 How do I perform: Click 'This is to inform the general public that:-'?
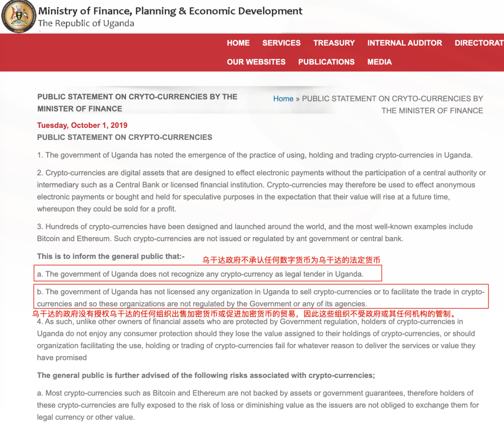[111, 256]
